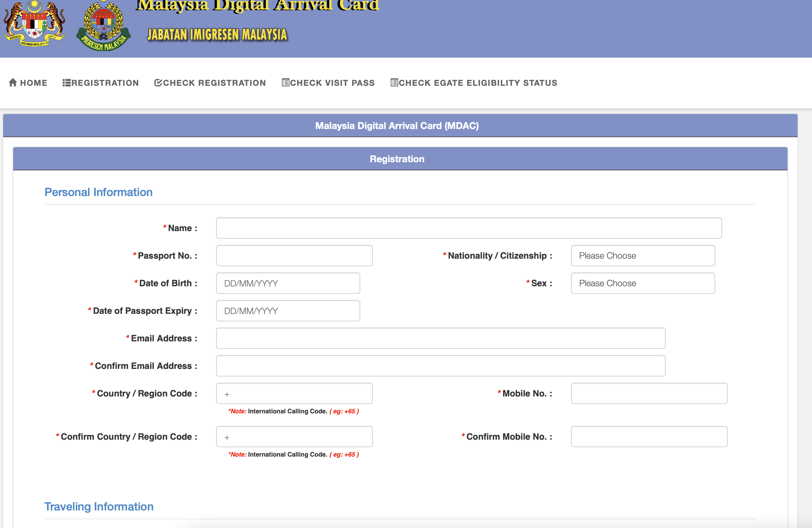Click into the Passport No. field
The height and width of the screenshot is (528, 812).
coord(294,256)
